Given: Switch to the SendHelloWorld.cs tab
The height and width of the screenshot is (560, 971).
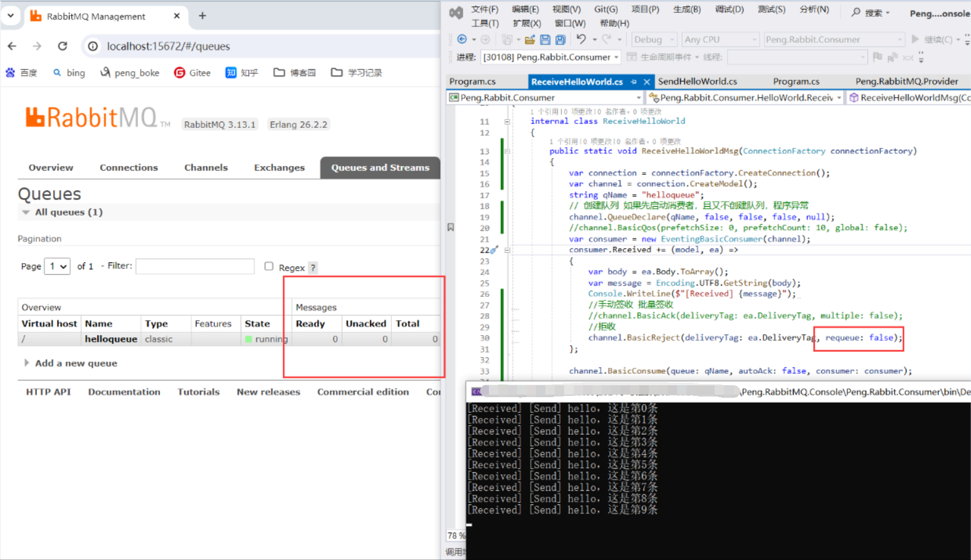Looking at the screenshot, I should tap(697, 81).
